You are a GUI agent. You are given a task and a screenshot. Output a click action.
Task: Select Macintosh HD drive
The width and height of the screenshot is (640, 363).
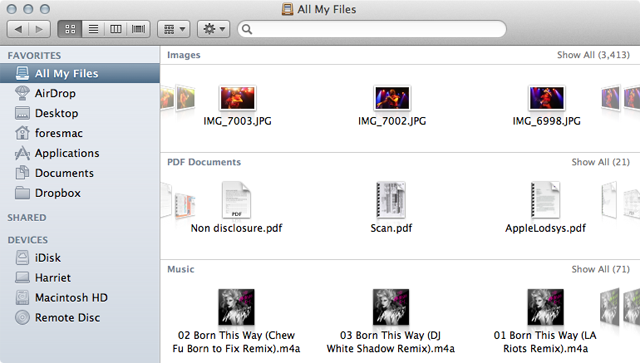point(80,298)
